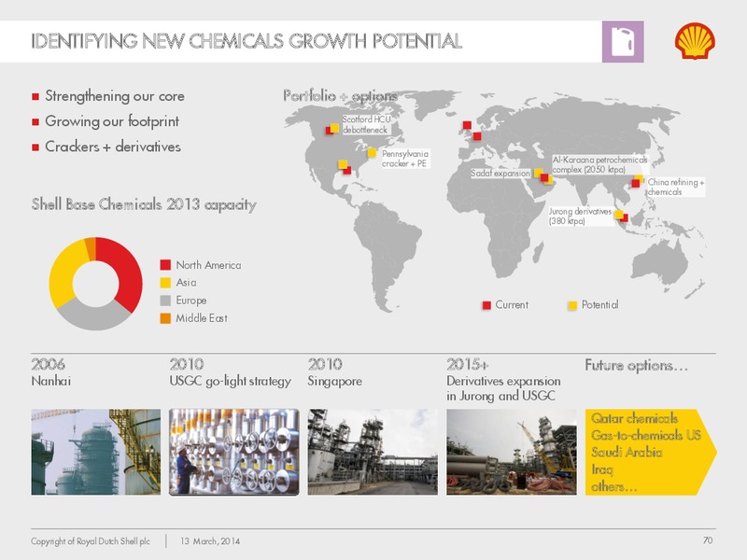Click the North America red legend swatch
Screen dimensions: 747x560
pyautogui.click(x=165, y=265)
